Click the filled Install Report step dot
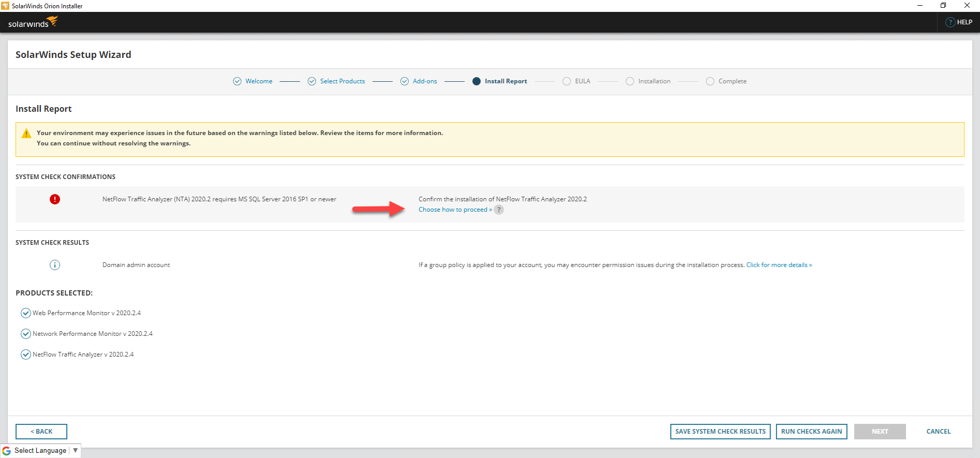Screen dimensions: 980x458 [x=477, y=81]
